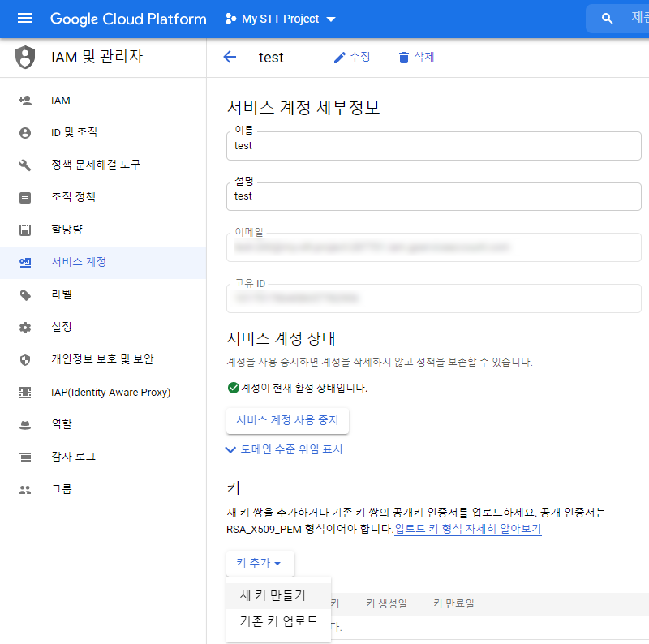Open 개인정보 보호 및 보안 sidebar item

[104, 359]
